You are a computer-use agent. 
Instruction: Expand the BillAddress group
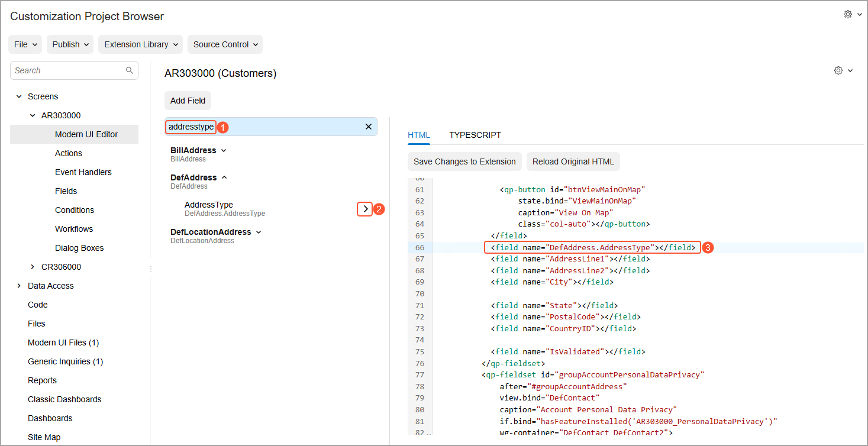224,150
